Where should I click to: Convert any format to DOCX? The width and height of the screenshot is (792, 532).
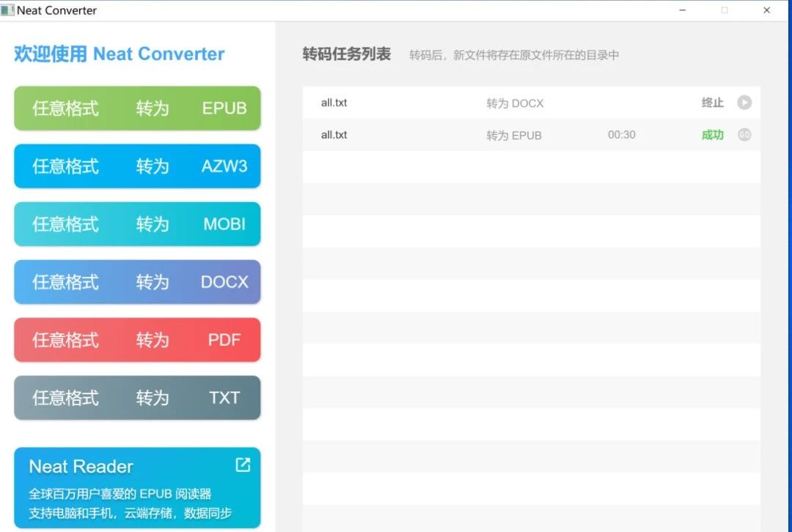coord(137,282)
